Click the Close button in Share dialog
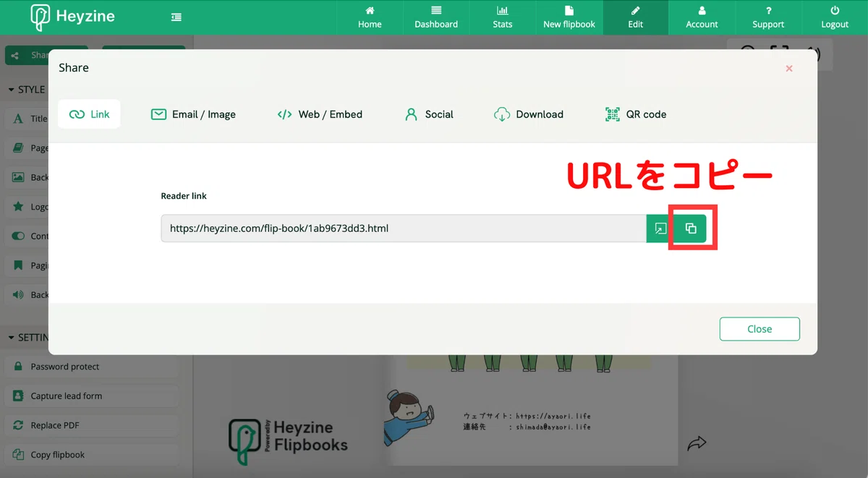 point(759,328)
